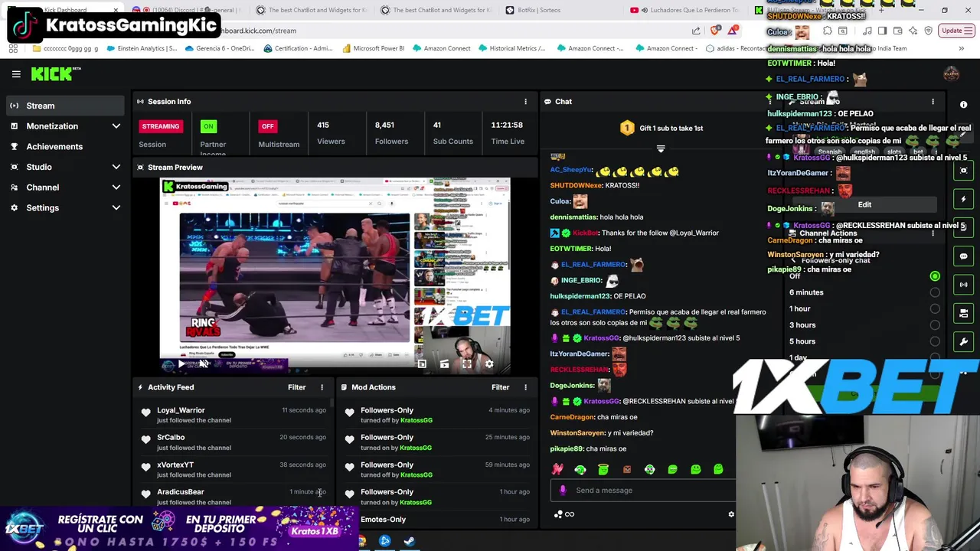980x551 pixels.
Task: Click the broadcast signal icon in the right toolbar
Action: 964,285
